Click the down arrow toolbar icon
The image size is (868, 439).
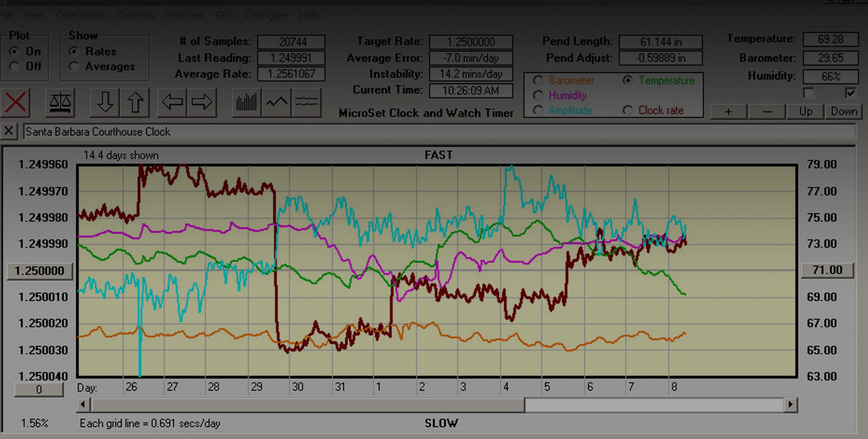[105, 102]
